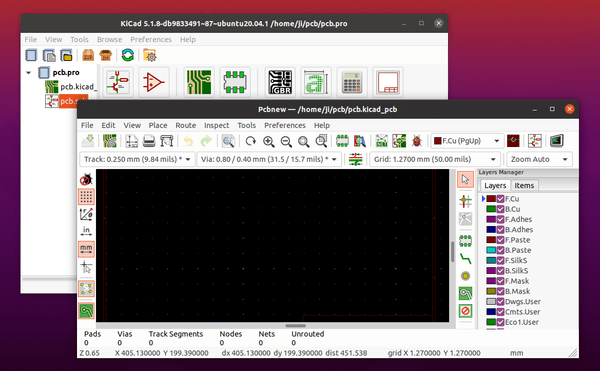Click the print icon in Pcbnew toolbar
The width and height of the screenshot is (600, 371).
point(149,141)
